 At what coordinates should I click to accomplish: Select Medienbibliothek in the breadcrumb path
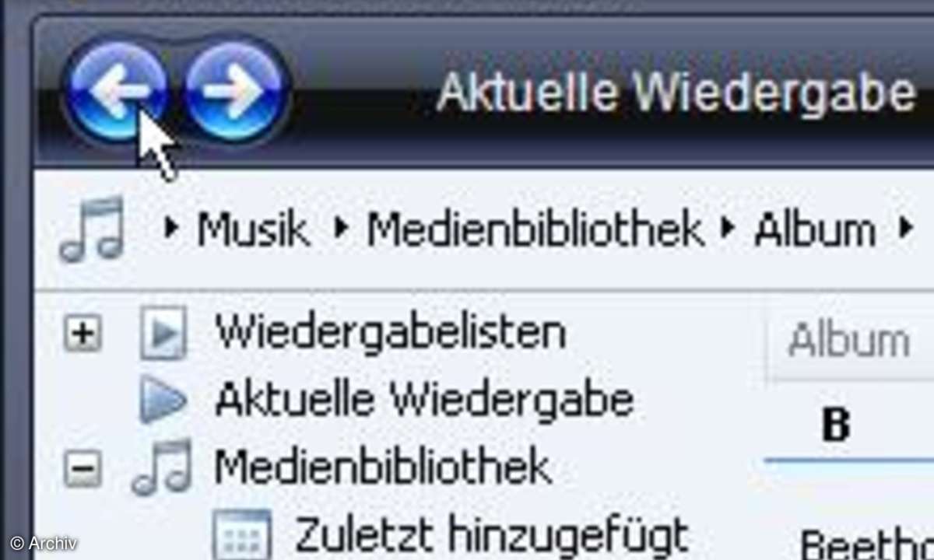[x=534, y=230]
